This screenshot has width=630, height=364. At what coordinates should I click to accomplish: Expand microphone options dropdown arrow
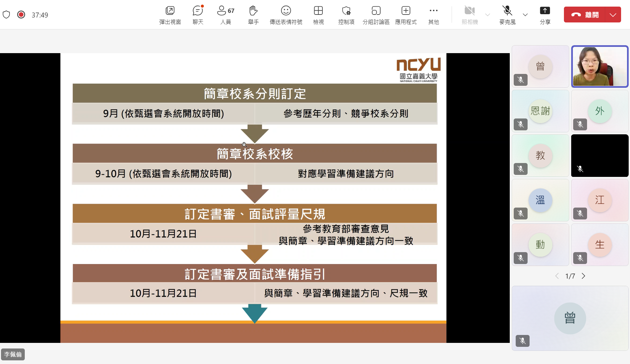[x=525, y=15]
